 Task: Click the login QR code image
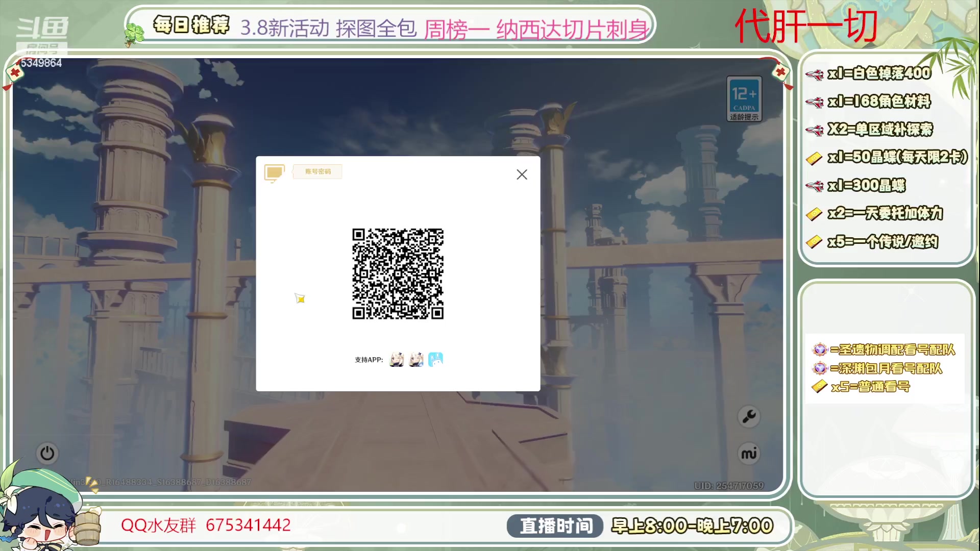click(398, 273)
